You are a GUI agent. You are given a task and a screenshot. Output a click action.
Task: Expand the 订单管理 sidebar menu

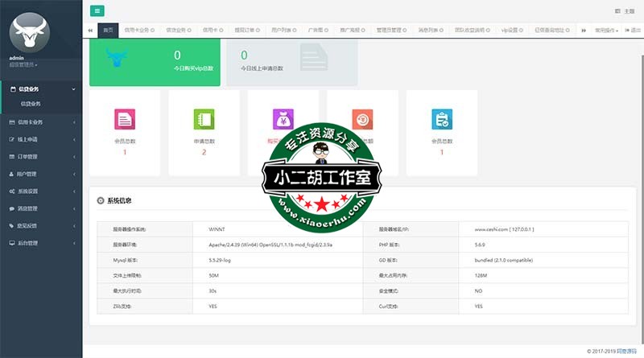coord(41,157)
